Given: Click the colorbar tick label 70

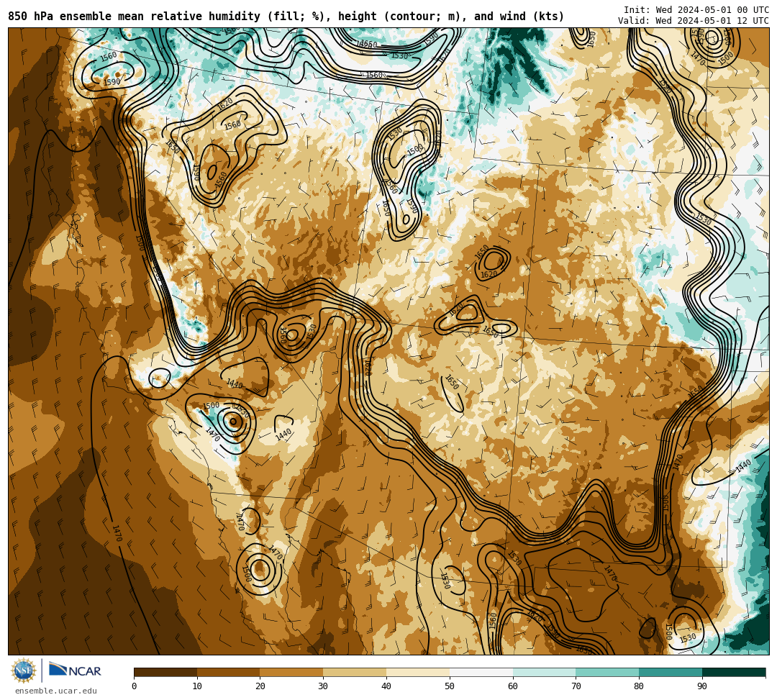Looking at the screenshot, I should [x=576, y=686].
